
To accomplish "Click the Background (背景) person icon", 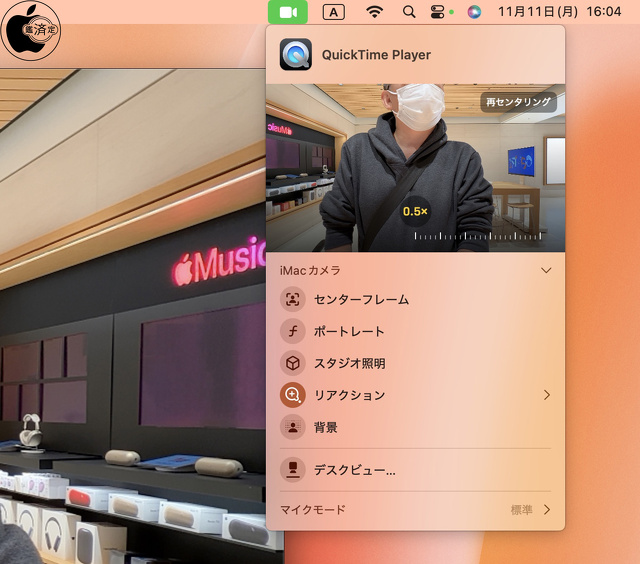I will click(x=293, y=427).
